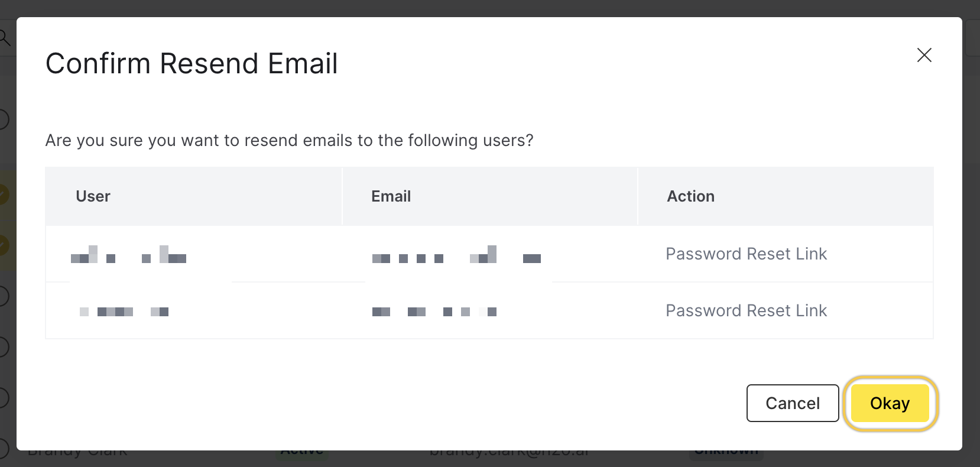The image size is (980, 467).
Task: Click the second row's blurred email address
Action: pyautogui.click(x=434, y=312)
